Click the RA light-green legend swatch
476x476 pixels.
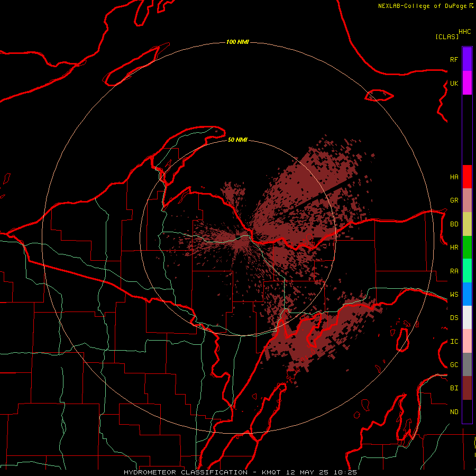click(x=467, y=271)
